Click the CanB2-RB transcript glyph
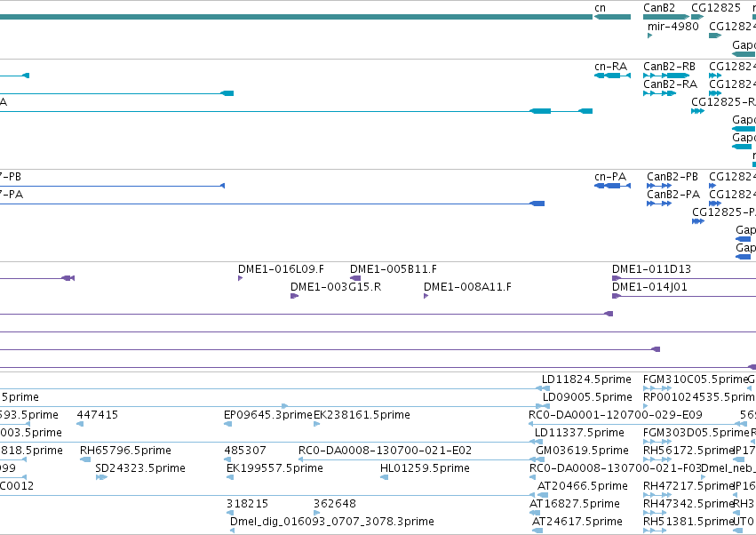The height and width of the screenshot is (535, 756). click(x=666, y=76)
